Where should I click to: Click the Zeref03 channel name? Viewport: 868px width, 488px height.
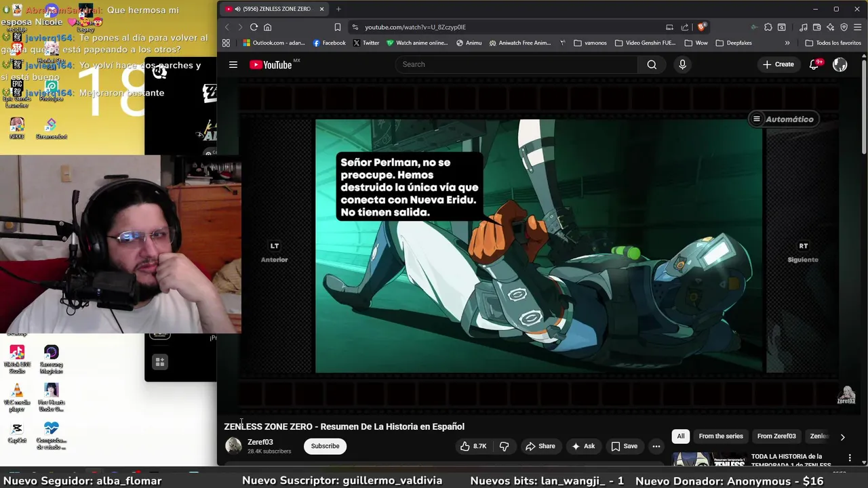click(x=260, y=442)
